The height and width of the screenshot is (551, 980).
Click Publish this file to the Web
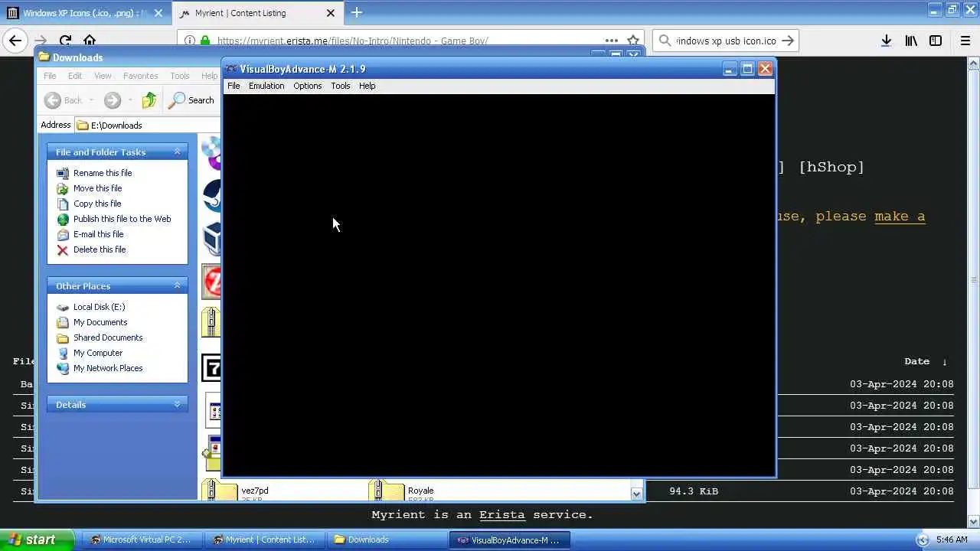click(122, 219)
